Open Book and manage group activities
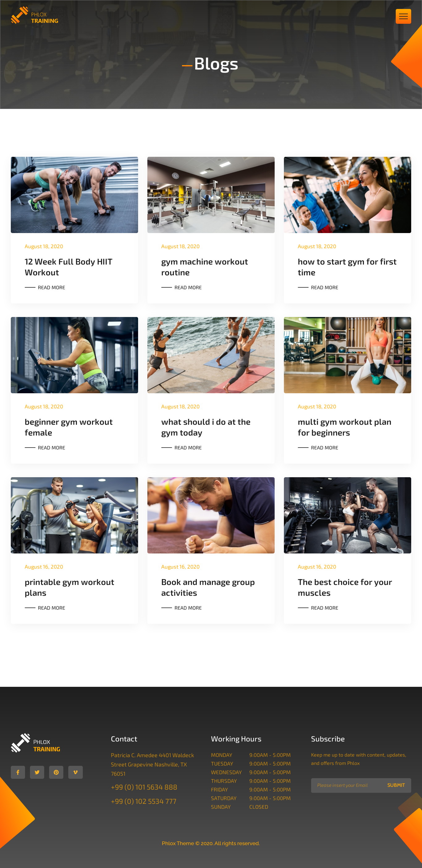Screen dimensions: 422x868 coord(208,587)
